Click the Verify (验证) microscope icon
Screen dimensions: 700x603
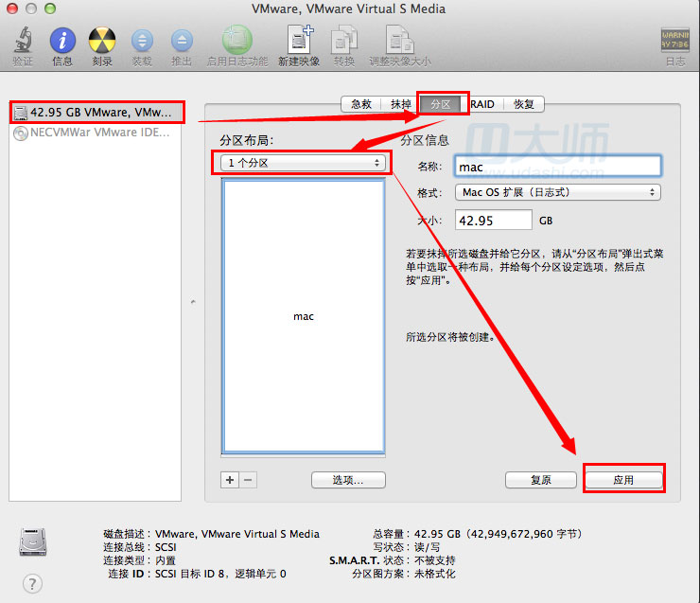[22, 41]
